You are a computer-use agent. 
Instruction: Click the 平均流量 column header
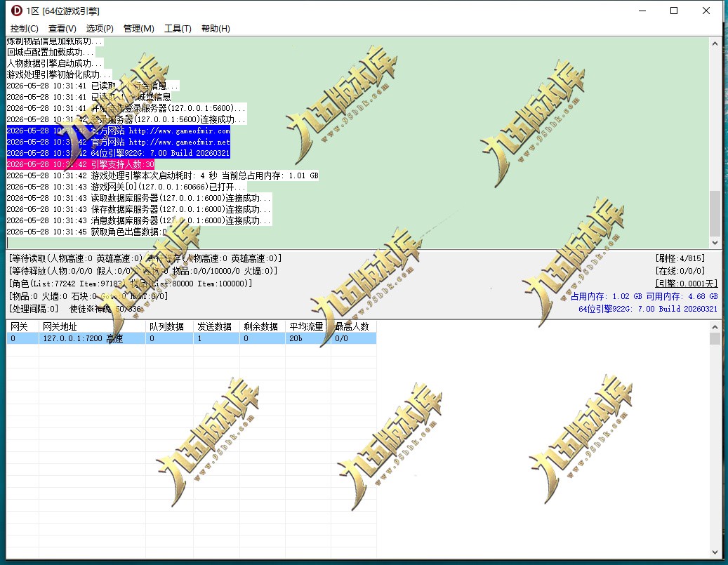pyautogui.click(x=307, y=326)
